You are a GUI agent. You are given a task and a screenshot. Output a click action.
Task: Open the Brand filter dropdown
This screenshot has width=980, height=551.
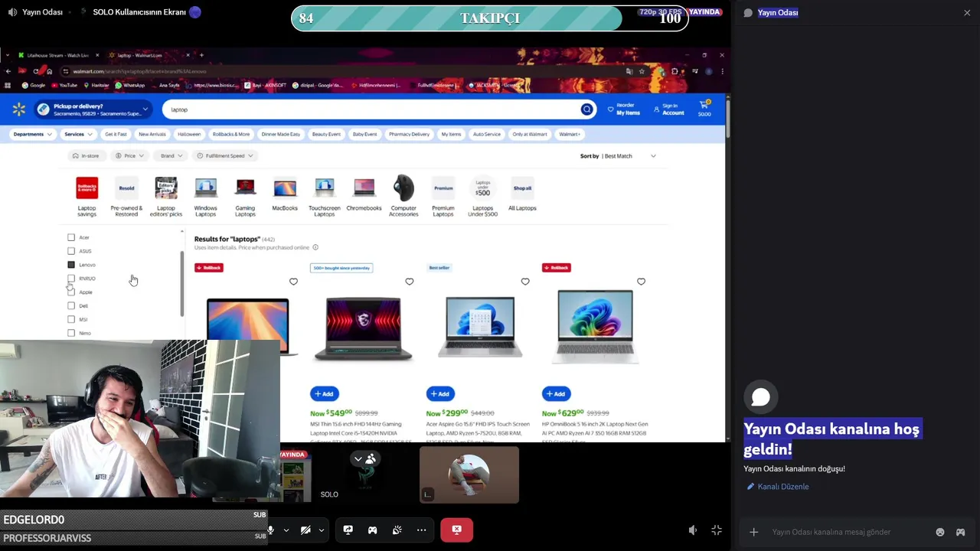pyautogui.click(x=171, y=156)
